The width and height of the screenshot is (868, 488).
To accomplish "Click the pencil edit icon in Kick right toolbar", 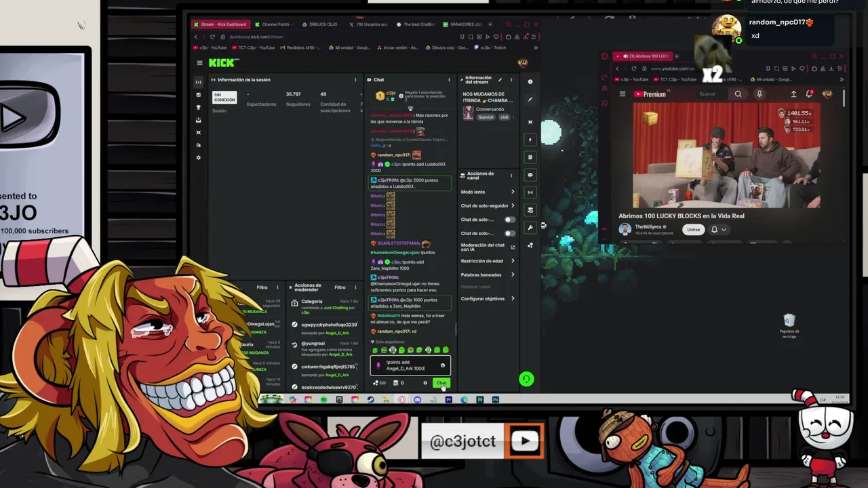I will (530, 100).
